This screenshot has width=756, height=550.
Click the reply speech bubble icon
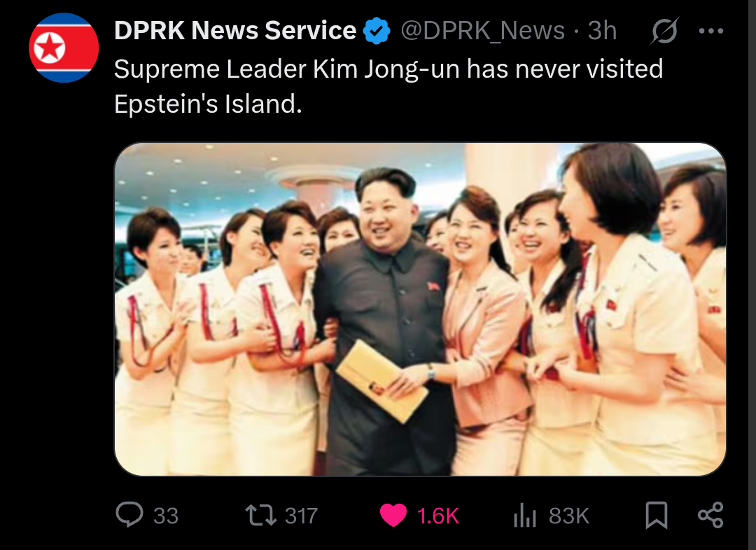point(129,515)
